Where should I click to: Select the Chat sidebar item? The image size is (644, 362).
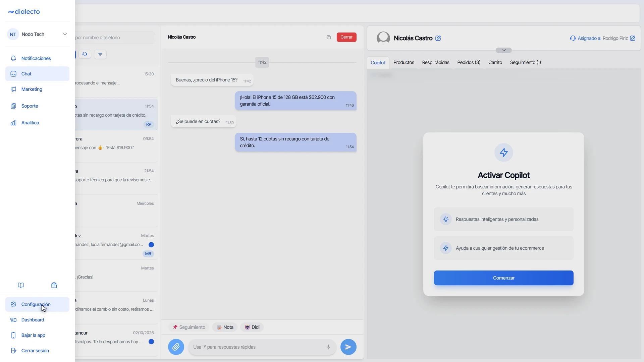point(37,74)
